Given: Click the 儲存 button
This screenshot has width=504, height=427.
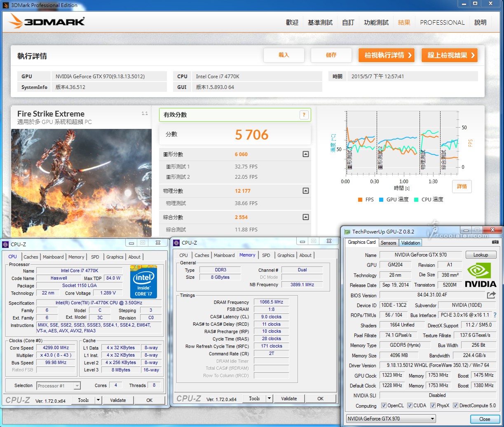Looking at the screenshot, I should 331,55.
